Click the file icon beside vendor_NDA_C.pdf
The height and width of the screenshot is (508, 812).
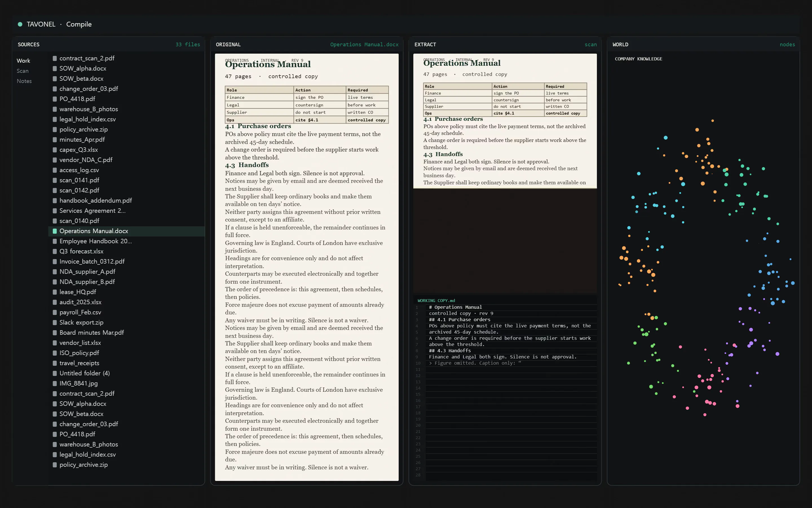pyautogui.click(x=55, y=160)
